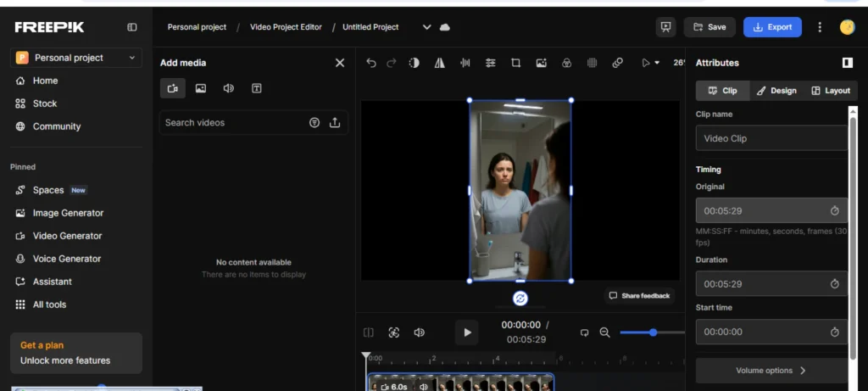Toggle the loop playback icon

pyautogui.click(x=584, y=332)
